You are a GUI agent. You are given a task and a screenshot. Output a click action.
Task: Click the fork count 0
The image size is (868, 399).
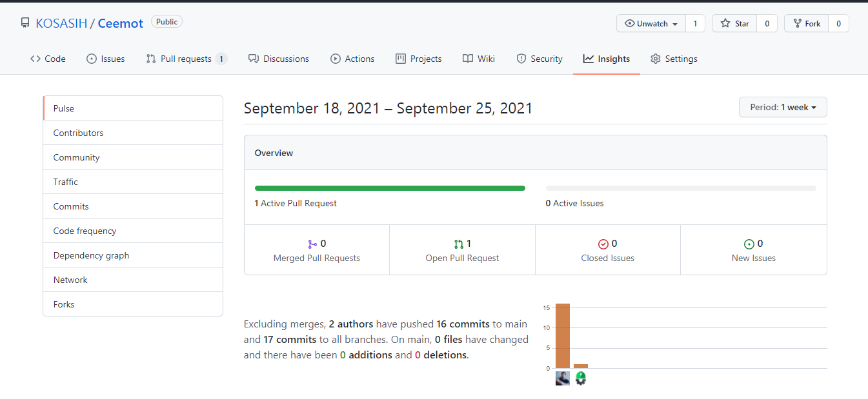coord(838,24)
